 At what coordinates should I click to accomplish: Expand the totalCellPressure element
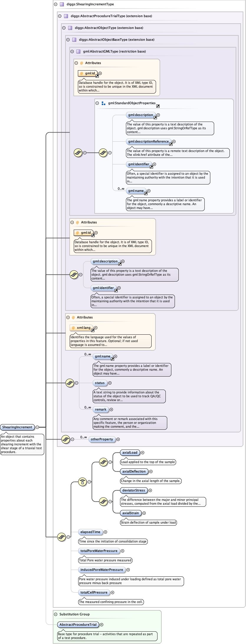(112, 592)
